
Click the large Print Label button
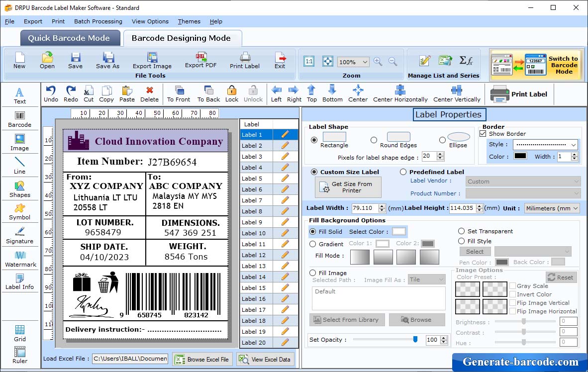[x=519, y=94]
